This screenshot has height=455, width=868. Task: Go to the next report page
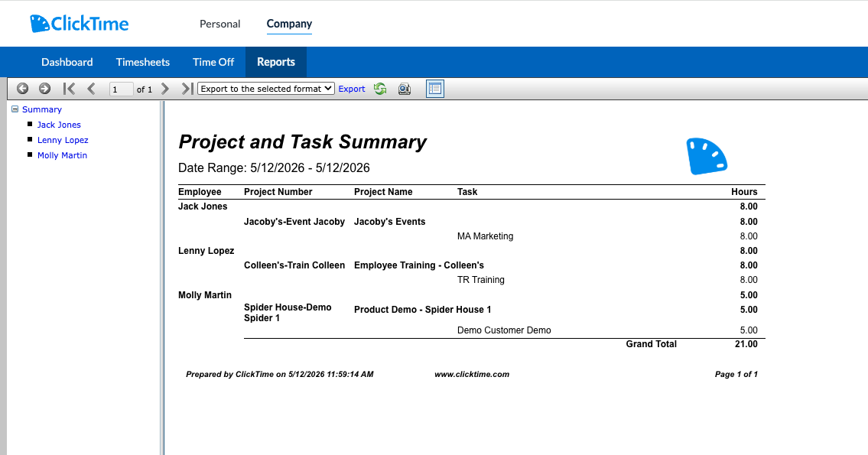tap(165, 89)
